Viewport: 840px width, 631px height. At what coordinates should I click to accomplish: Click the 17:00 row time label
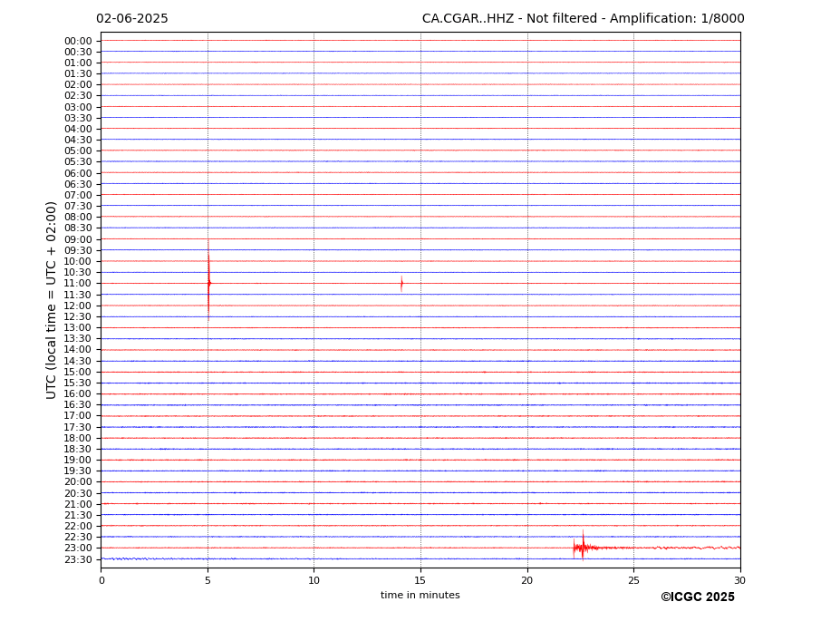78,415
